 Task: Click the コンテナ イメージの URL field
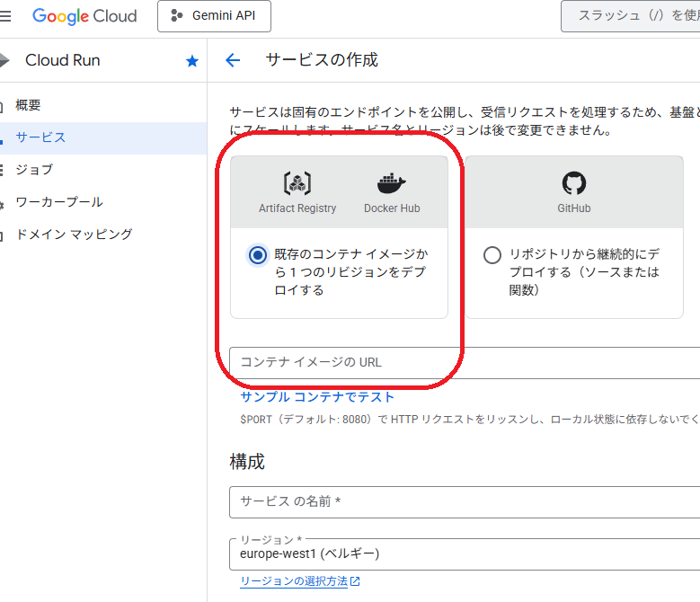tap(465, 363)
